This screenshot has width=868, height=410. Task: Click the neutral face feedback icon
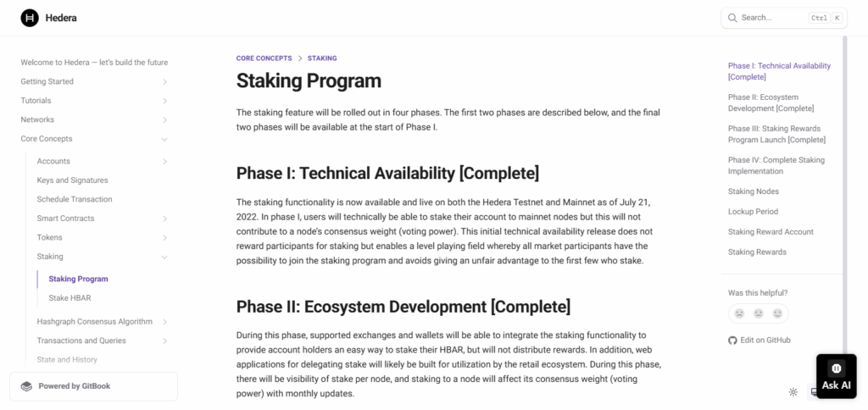pos(759,313)
